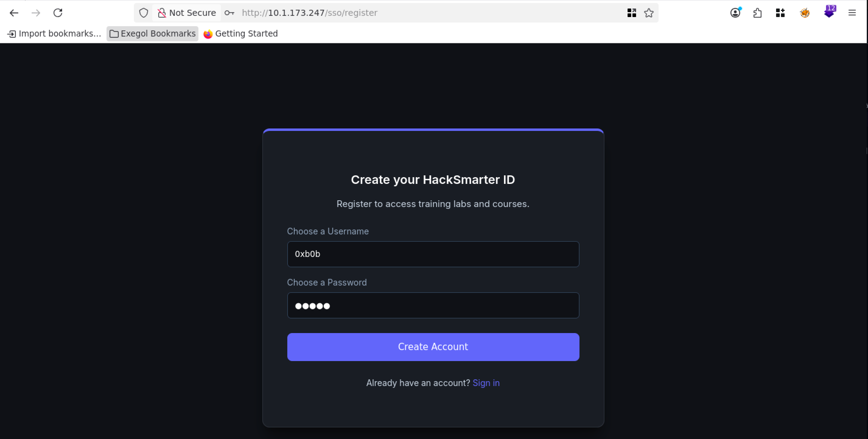
Task: Open the Getting Started bookmark
Action: (x=241, y=34)
